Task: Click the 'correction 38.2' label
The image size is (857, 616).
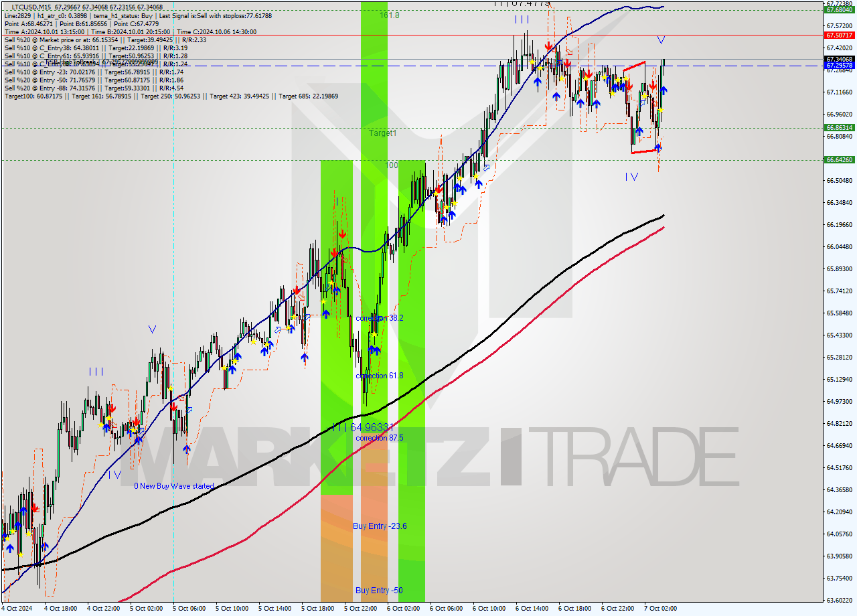Action: (379, 318)
